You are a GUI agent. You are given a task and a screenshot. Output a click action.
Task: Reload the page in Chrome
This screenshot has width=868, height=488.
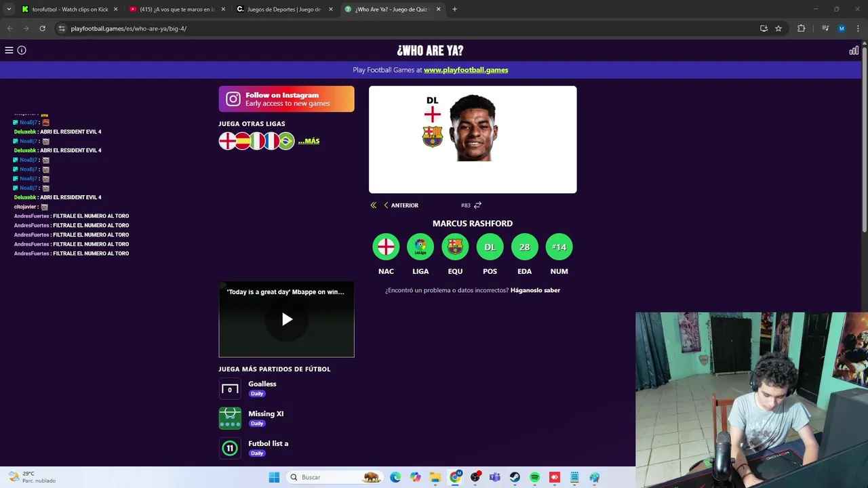(42, 28)
